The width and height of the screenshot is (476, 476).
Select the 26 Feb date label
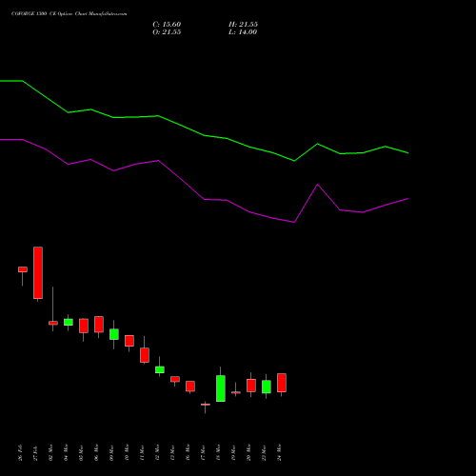tap(20, 453)
